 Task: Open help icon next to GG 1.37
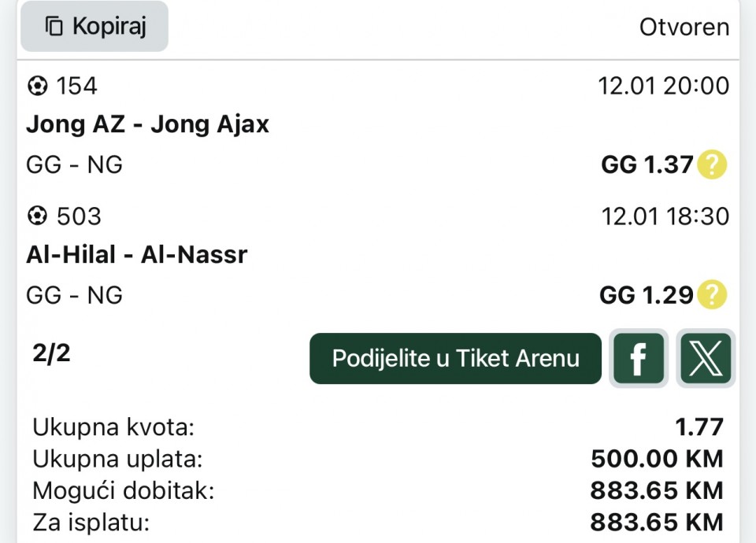(712, 165)
